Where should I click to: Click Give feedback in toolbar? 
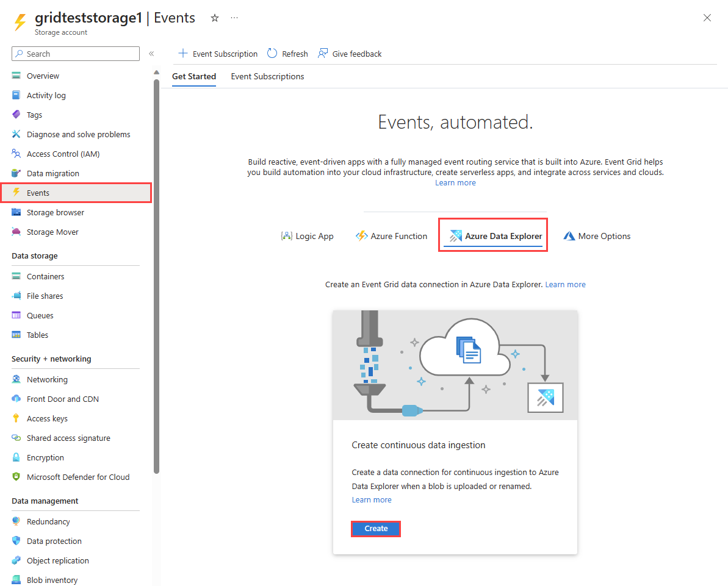click(x=350, y=54)
